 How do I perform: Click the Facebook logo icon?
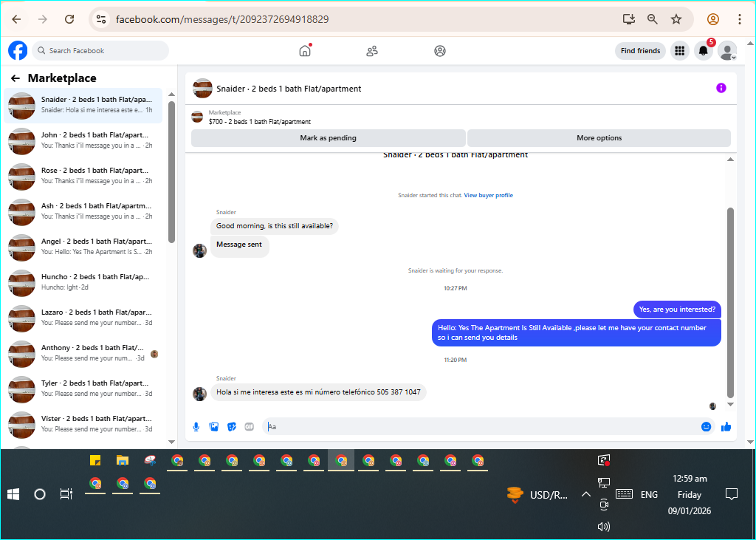point(18,51)
